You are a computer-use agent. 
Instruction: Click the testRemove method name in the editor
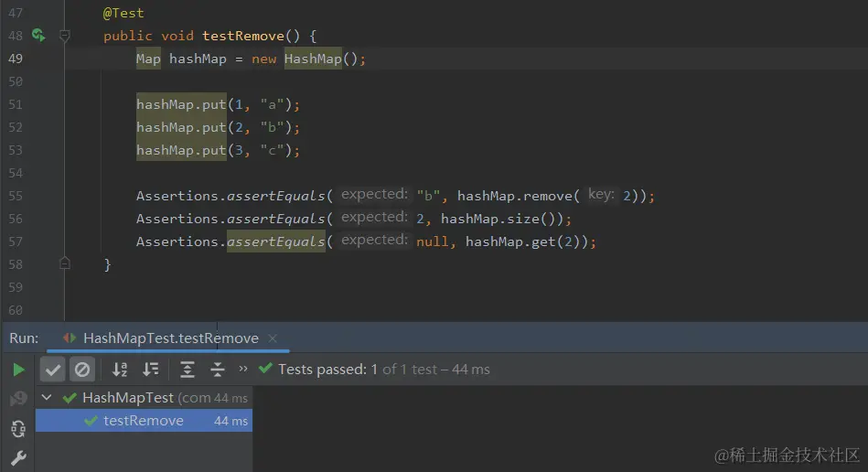[243, 36]
